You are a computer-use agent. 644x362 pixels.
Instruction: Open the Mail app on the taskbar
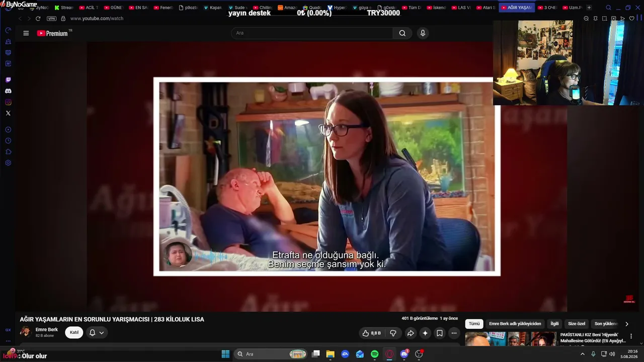click(x=360, y=354)
